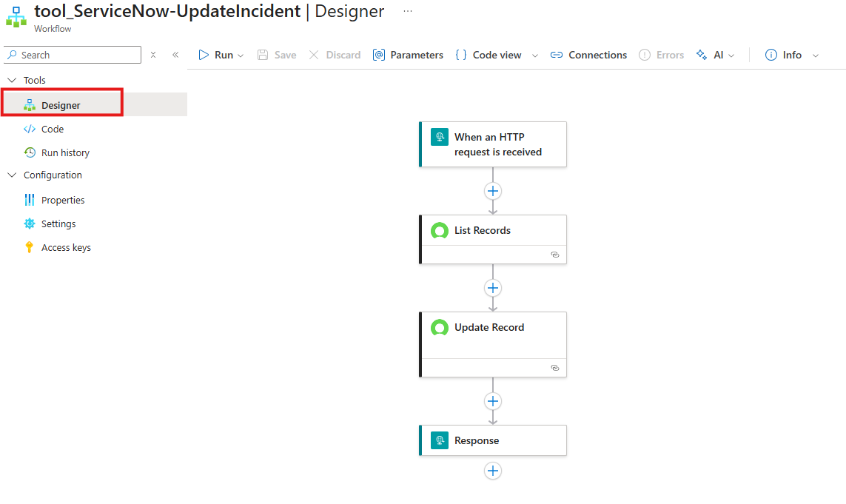Click the connection link icon on Update Record
The height and width of the screenshot is (504, 846).
click(x=555, y=368)
